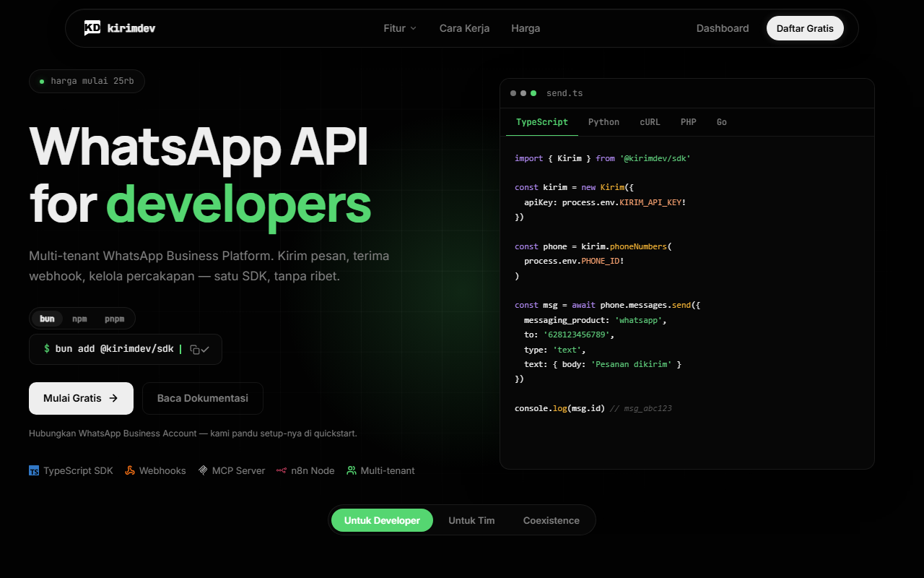Click the TypeScript SDK label

tap(78, 470)
